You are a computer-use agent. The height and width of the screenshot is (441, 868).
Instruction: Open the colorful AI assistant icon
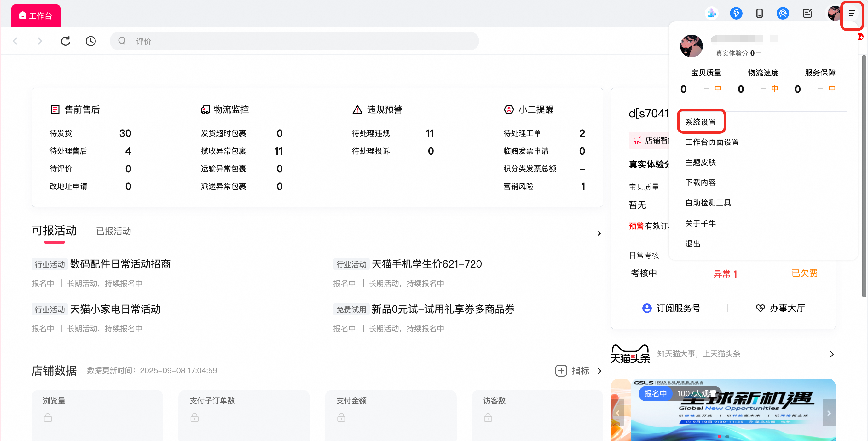(712, 14)
